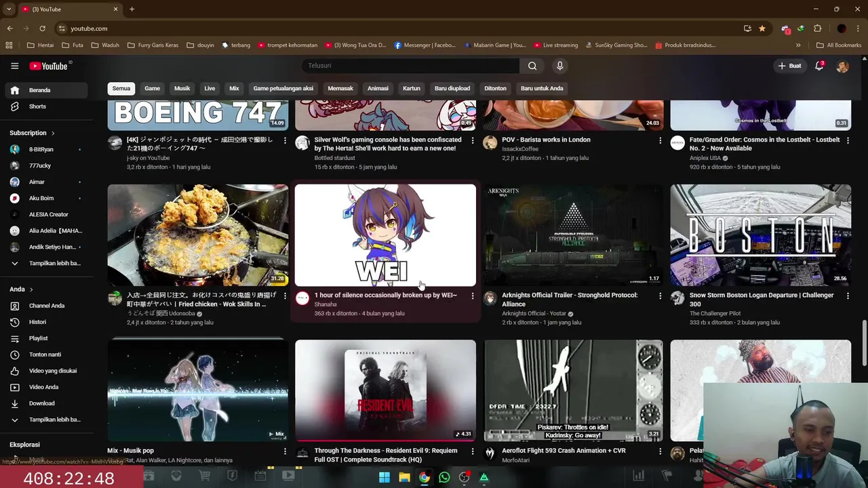Expand the Anda section's Tampilkan lebih banyak
The width and height of the screenshot is (868, 488).
pyautogui.click(x=46, y=420)
